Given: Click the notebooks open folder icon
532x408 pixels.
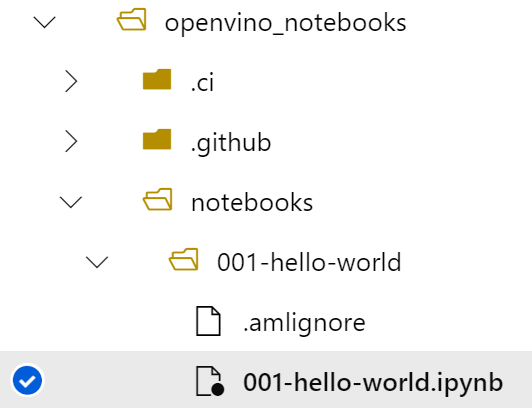Looking at the screenshot, I should [x=157, y=199].
